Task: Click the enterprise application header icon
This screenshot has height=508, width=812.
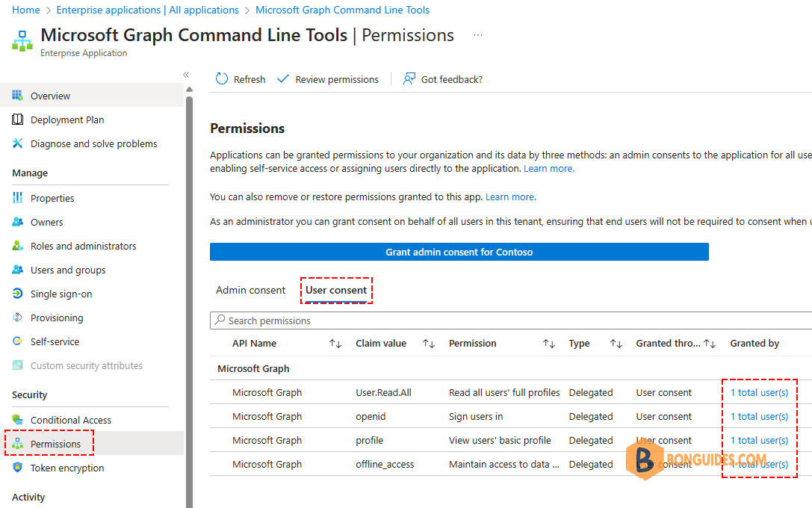Action: click(x=22, y=41)
